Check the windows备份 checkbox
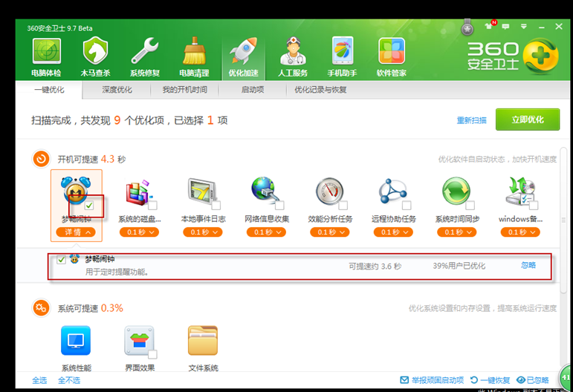The image size is (573, 392). coord(534,206)
